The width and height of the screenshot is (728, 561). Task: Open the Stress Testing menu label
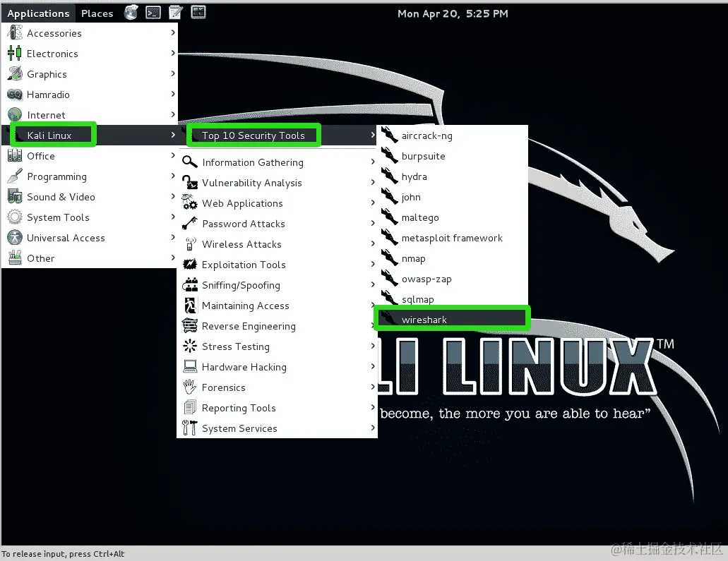[x=235, y=346]
